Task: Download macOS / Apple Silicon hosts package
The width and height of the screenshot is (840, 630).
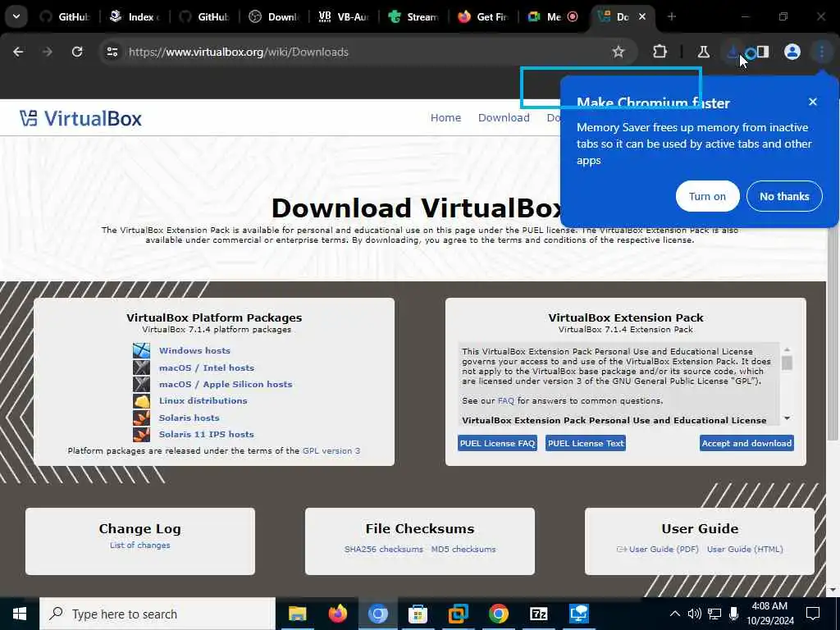Action: (x=226, y=384)
